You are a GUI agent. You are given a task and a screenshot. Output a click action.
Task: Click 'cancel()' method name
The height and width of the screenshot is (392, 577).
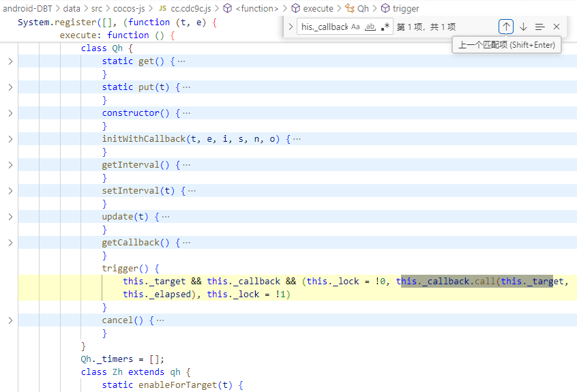coord(123,320)
